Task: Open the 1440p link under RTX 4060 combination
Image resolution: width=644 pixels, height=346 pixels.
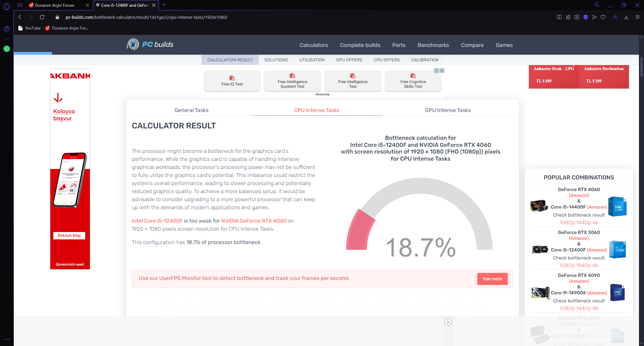Action: click(x=584, y=223)
